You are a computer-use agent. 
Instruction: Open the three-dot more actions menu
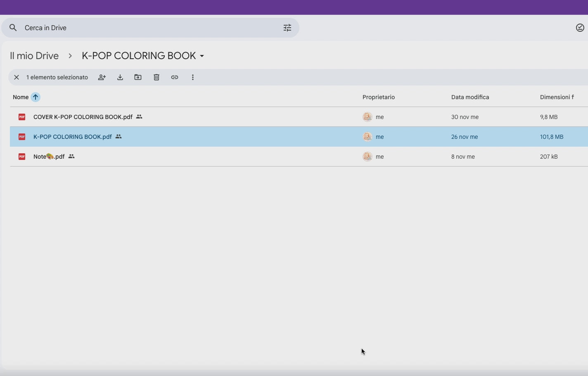click(193, 77)
